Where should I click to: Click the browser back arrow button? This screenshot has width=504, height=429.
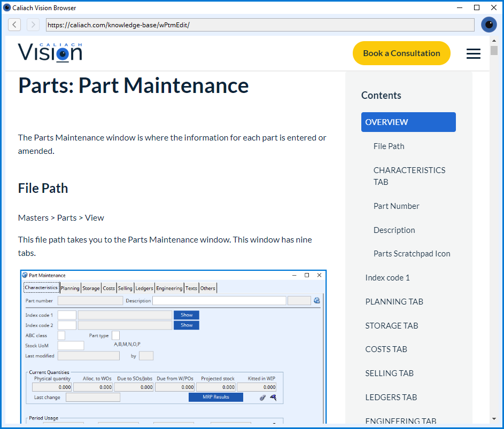(x=14, y=25)
